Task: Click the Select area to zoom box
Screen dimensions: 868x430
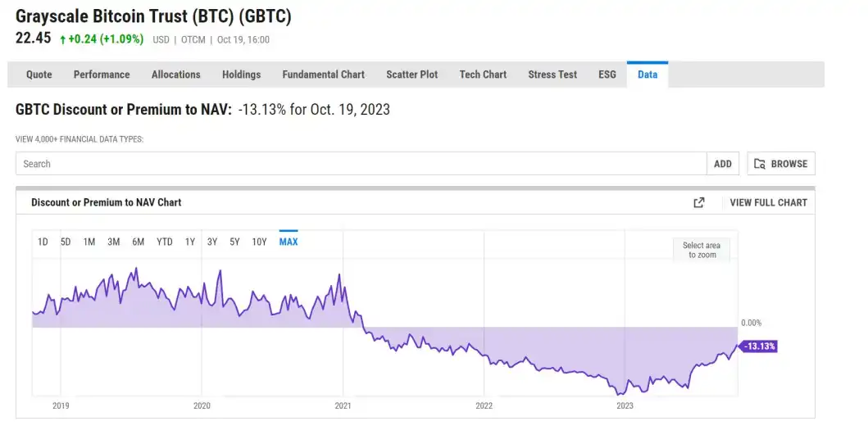Action: click(702, 250)
